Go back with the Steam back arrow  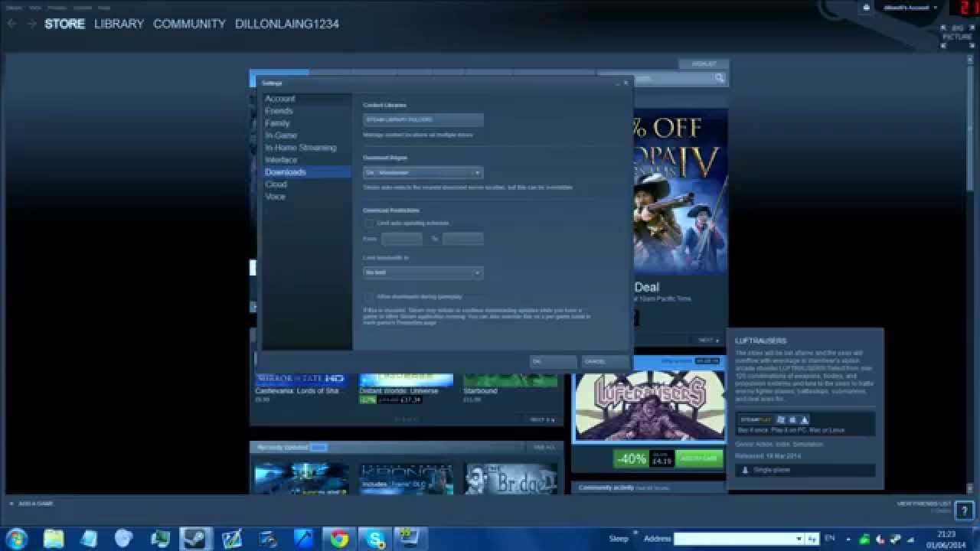click(12, 24)
